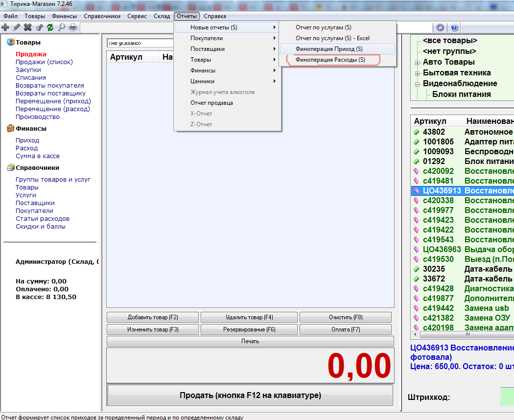Screen dimensions: 514x420
Task: Click green tag icon of item 1009093
Action: pyautogui.click(x=416, y=151)
